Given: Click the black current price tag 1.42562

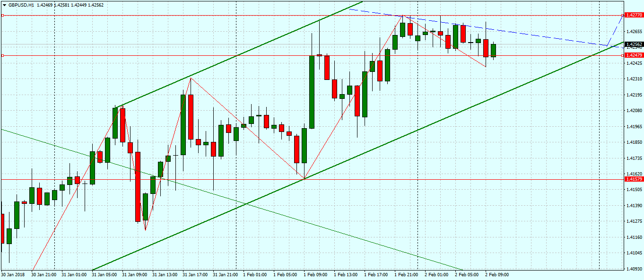Looking at the screenshot, I should [x=634, y=44].
